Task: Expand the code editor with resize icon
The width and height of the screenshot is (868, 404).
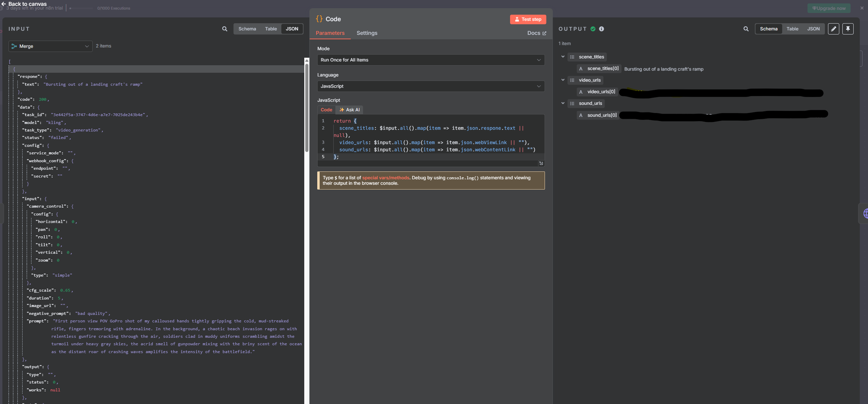Action: [x=541, y=163]
